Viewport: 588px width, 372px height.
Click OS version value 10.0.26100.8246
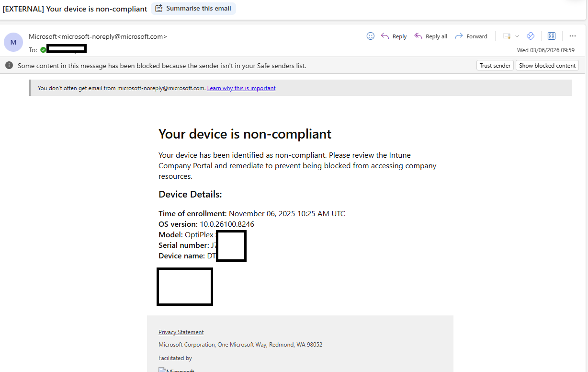(227, 224)
